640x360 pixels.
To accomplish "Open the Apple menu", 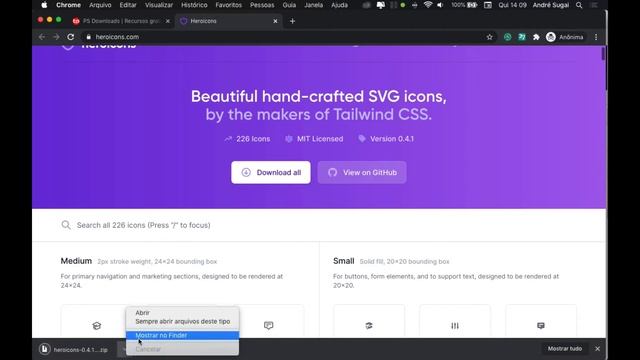I will point(44,5).
